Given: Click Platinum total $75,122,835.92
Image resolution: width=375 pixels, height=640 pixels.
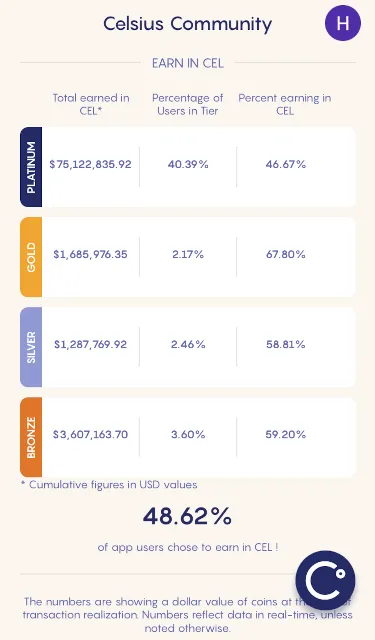Looking at the screenshot, I should click(x=90, y=164).
